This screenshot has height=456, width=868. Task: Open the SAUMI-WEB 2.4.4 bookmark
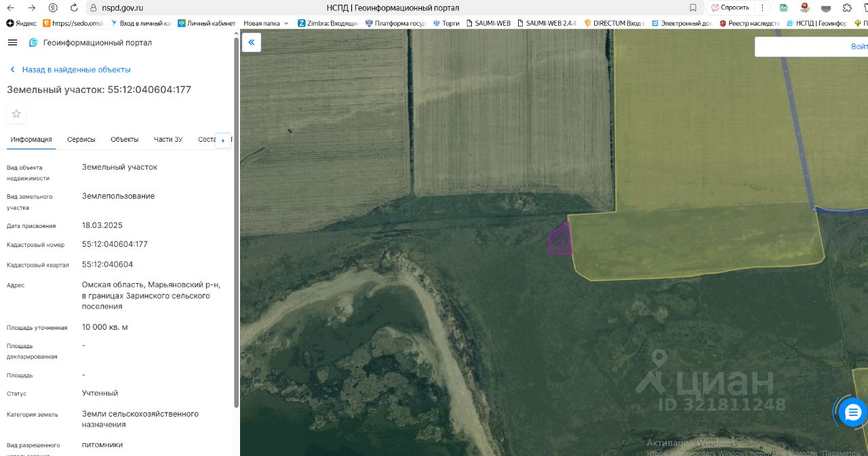click(x=546, y=23)
